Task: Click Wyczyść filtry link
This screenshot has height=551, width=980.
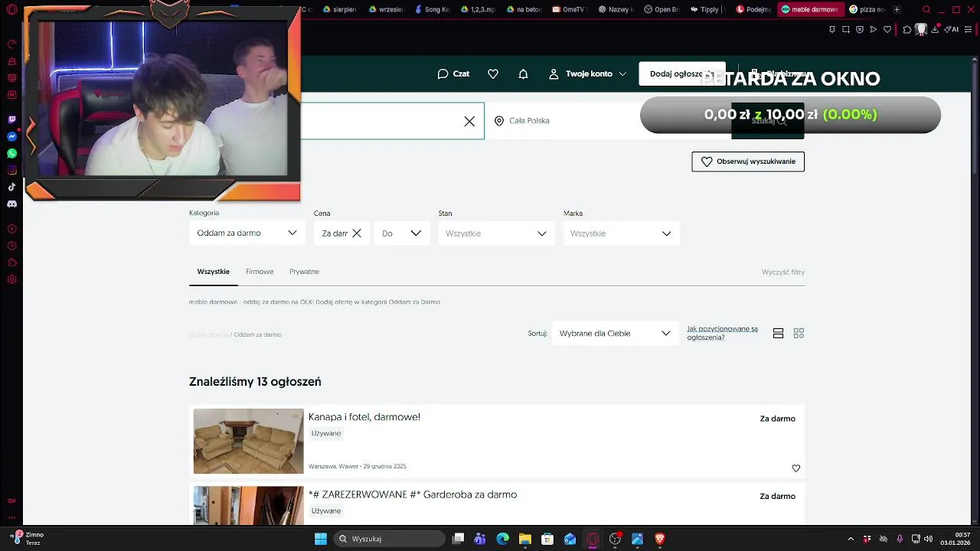Action: coord(782,272)
